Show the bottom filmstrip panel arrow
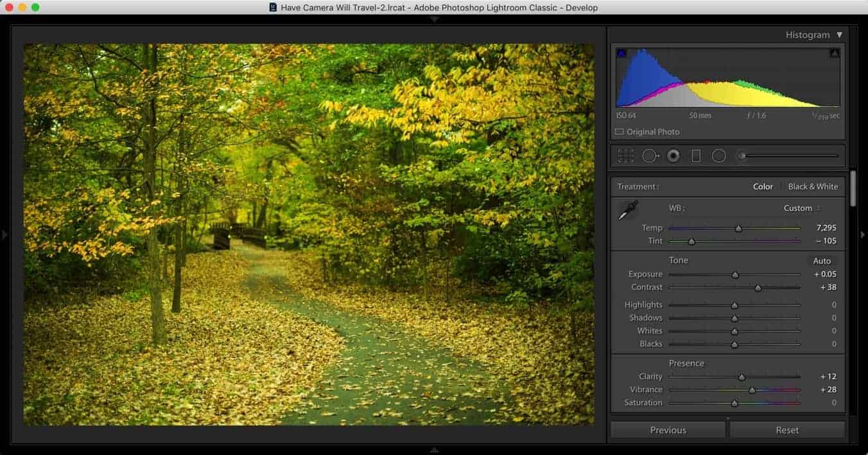This screenshot has height=455, width=868. (x=434, y=451)
